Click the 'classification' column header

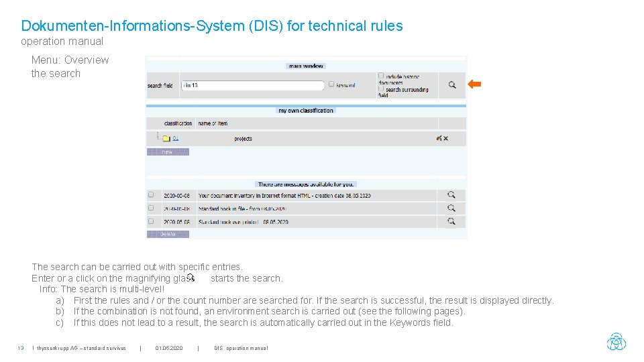pos(178,123)
